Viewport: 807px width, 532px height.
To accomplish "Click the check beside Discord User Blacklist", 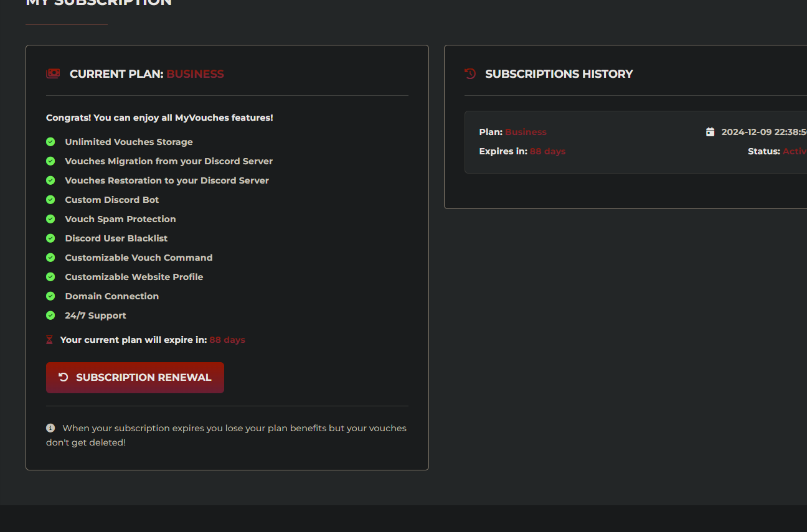I will 50,238.
